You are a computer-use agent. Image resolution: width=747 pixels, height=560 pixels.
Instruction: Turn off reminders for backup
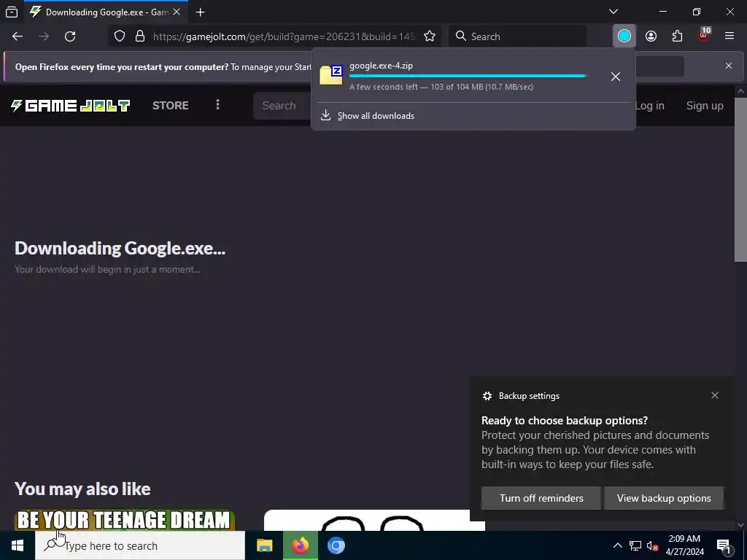[x=541, y=498]
